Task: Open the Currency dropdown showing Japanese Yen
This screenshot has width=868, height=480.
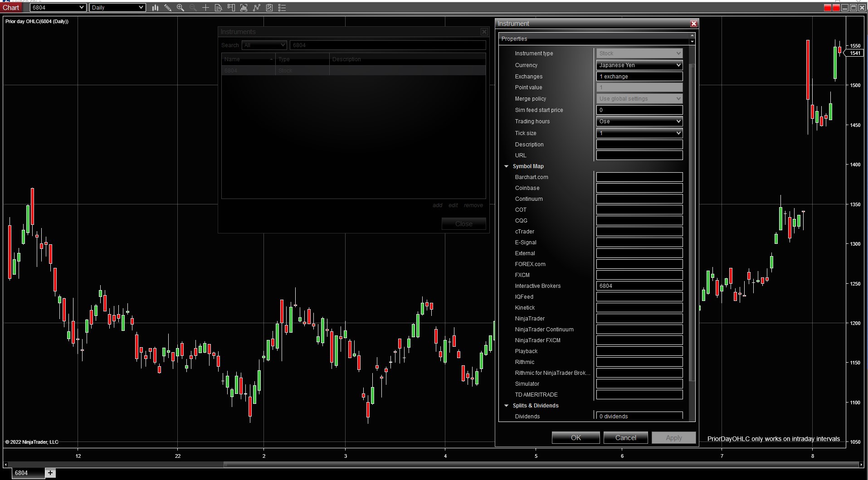Action: click(x=639, y=65)
